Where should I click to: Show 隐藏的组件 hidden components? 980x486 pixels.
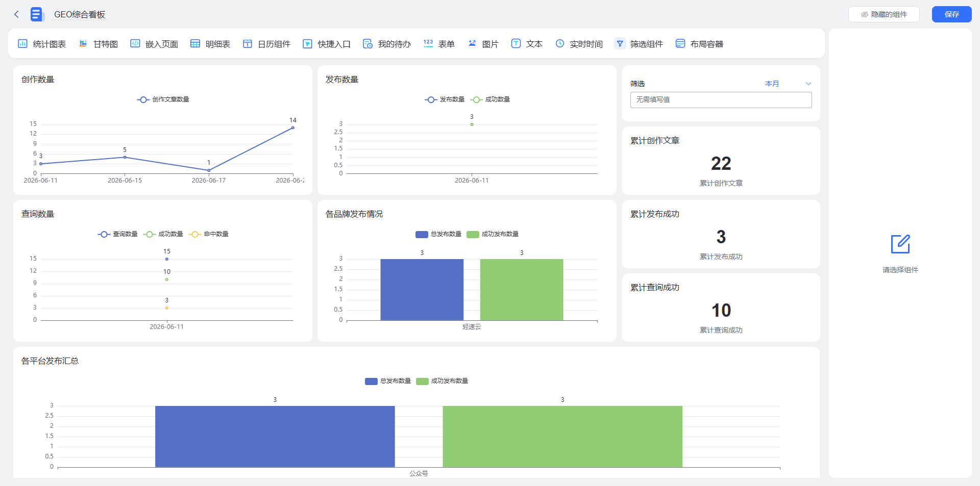[x=884, y=14]
